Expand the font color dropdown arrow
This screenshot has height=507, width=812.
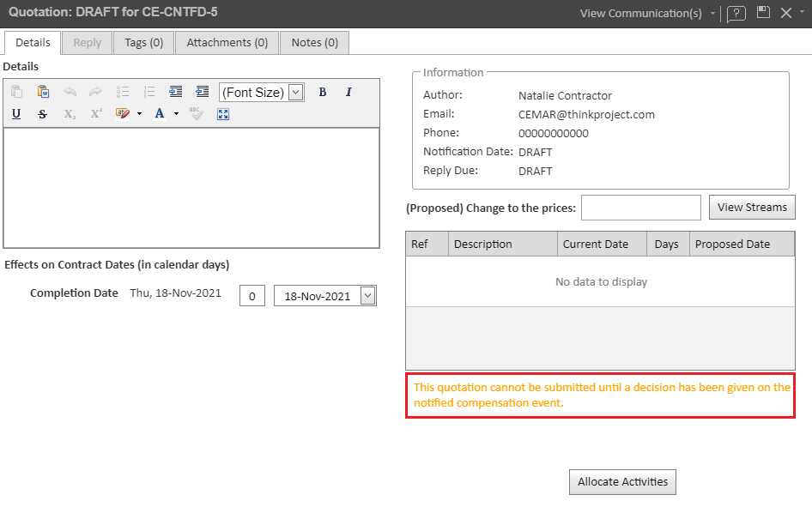(176, 114)
